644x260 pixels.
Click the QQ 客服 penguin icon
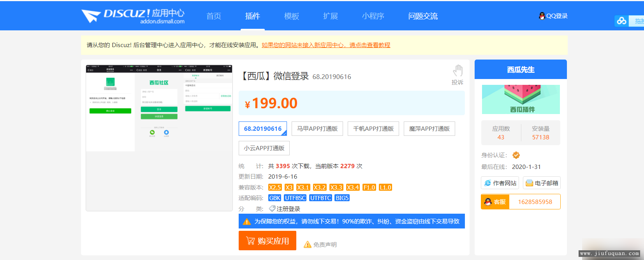point(488,202)
